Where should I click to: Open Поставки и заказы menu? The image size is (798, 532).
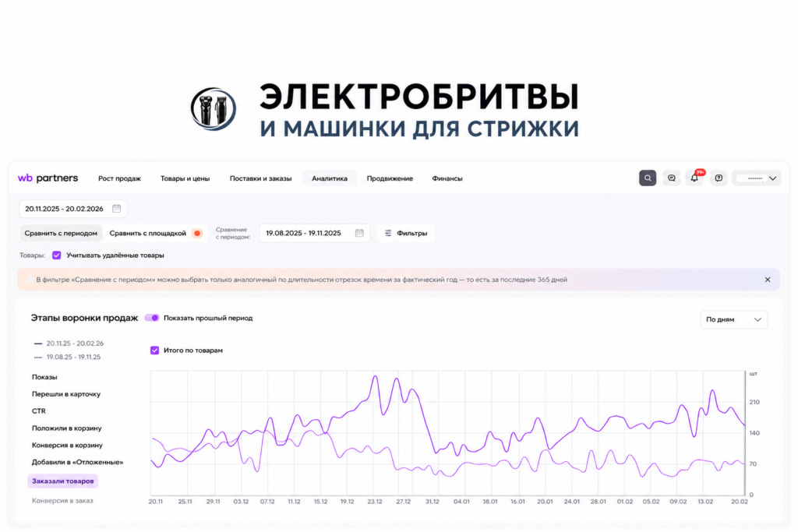260,178
